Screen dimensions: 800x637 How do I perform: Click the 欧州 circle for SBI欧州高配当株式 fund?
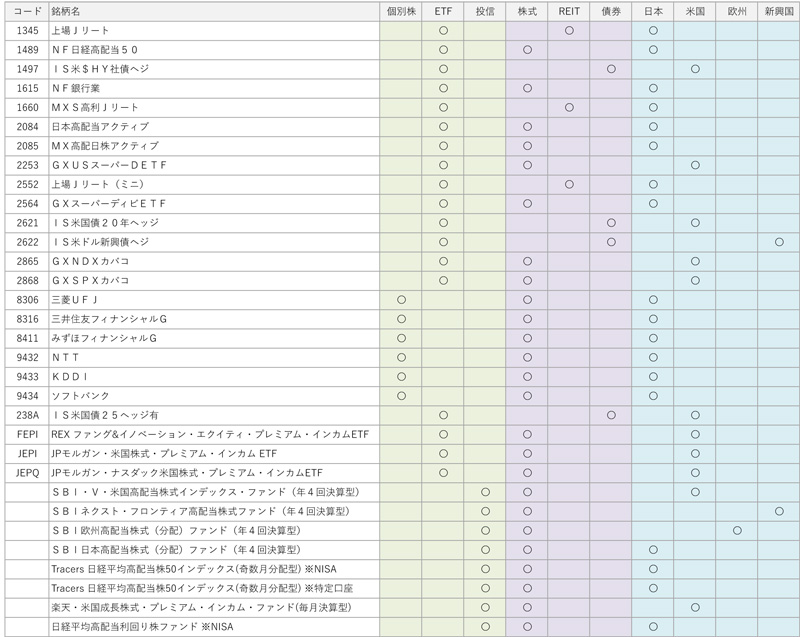coord(737,530)
